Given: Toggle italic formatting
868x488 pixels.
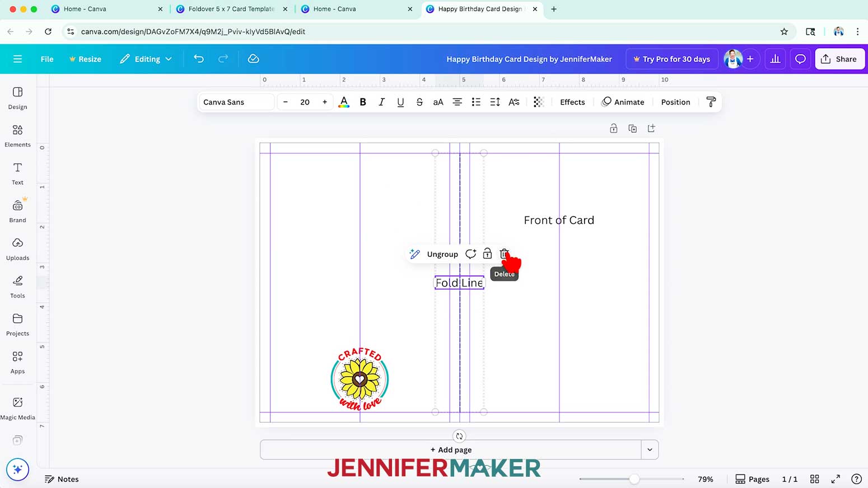Looking at the screenshot, I should tap(381, 102).
